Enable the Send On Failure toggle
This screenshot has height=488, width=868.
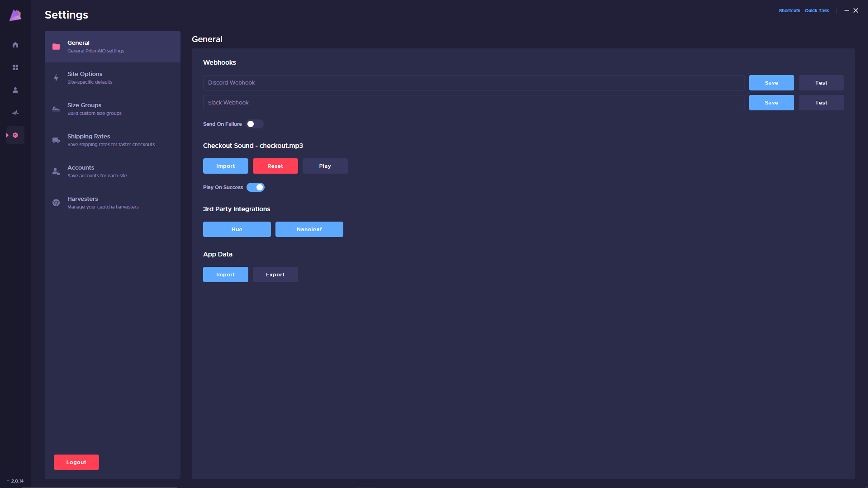pos(255,124)
